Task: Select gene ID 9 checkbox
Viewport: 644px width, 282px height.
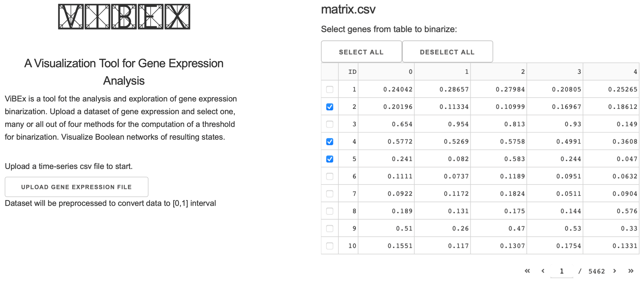Action: [x=329, y=228]
